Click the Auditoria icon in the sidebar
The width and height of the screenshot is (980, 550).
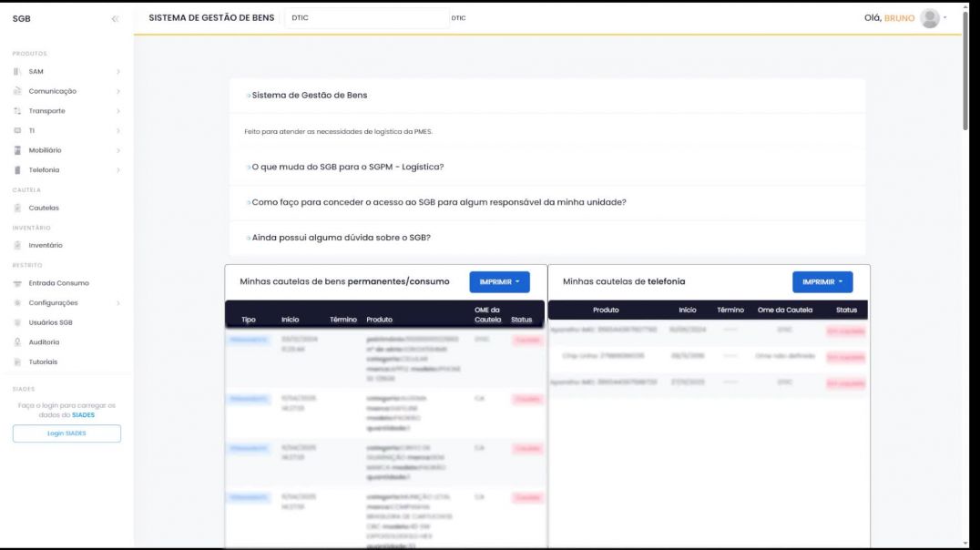(x=17, y=342)
